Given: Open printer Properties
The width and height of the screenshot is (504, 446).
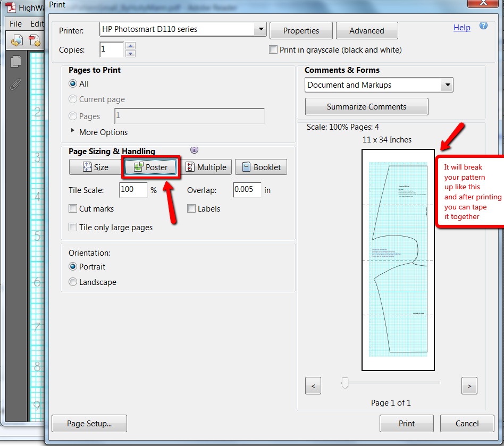Looking at the screenshot, I should pyautogui.click(x=301, y=30).
